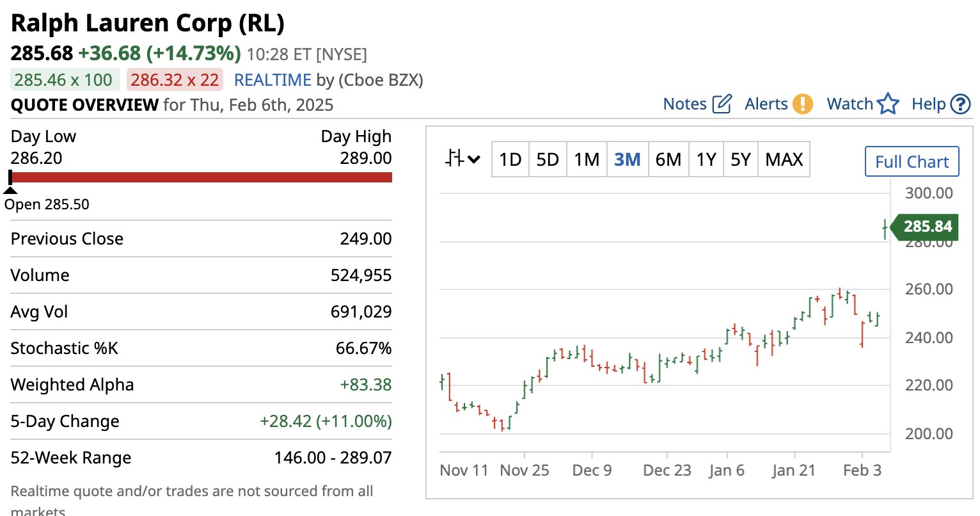Click the Ralph Lauren Corp (RL) title
980x516 pixels.
[148, 23]
